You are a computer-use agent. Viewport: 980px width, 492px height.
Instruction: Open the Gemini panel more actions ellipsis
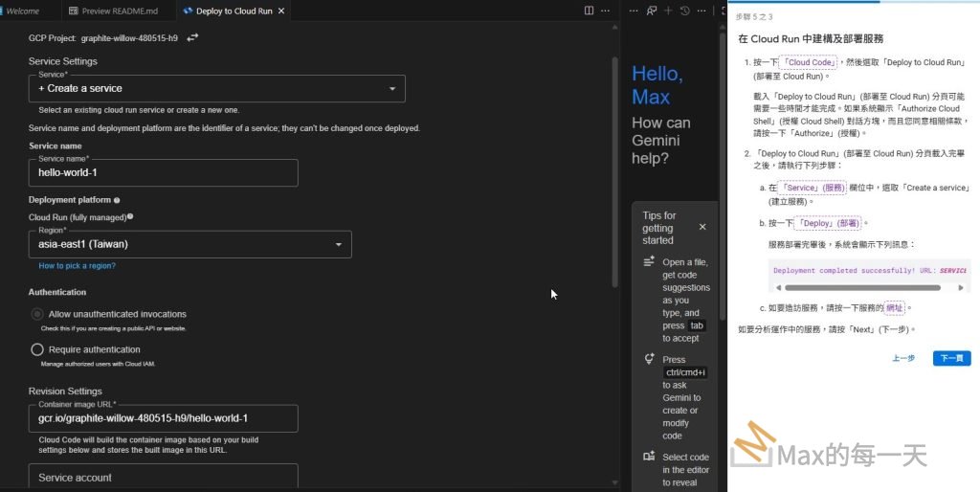click(x=702, y=11)
